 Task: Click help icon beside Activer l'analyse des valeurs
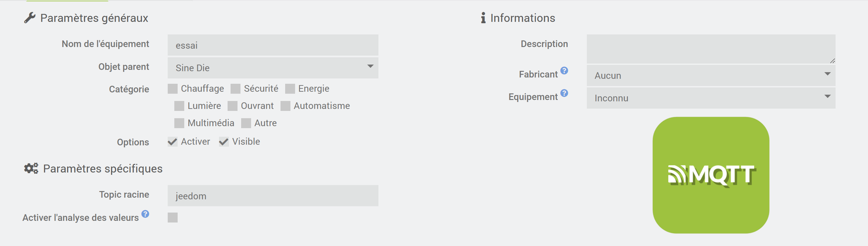click(x=145, y=214)
